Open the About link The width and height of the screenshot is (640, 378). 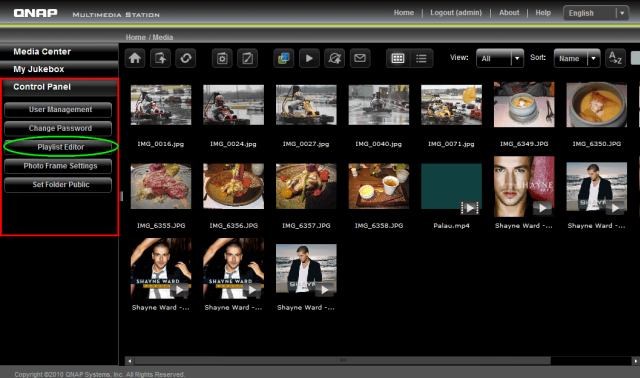pos(509,13)
